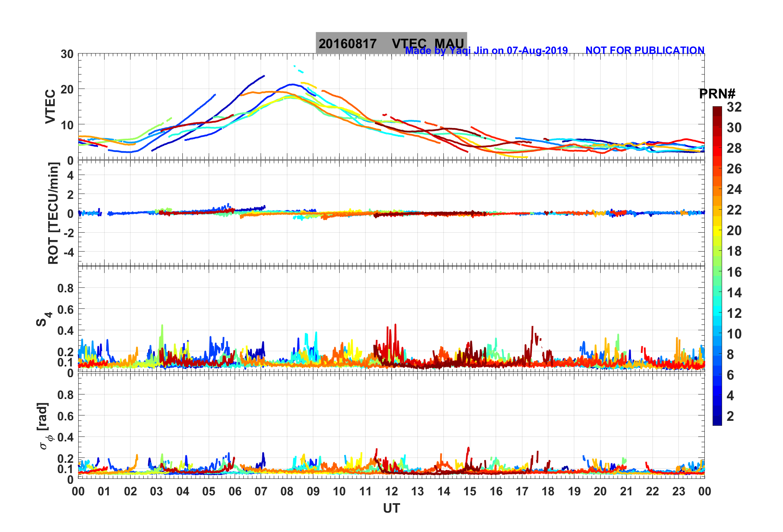Screen dimensions: 783x532
Task: Click the UT axis tick label "13"
Action: 417,491
